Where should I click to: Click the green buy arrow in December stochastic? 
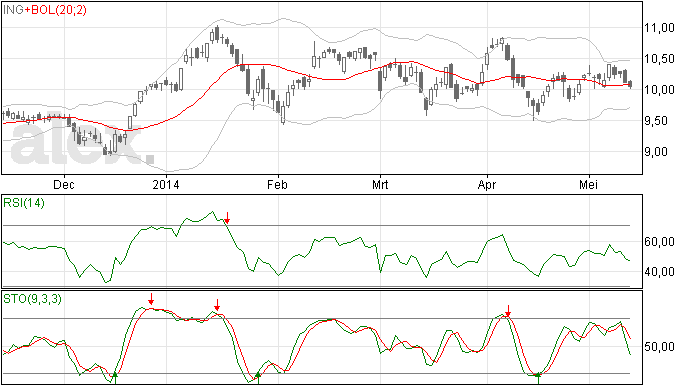pos(115,377)
